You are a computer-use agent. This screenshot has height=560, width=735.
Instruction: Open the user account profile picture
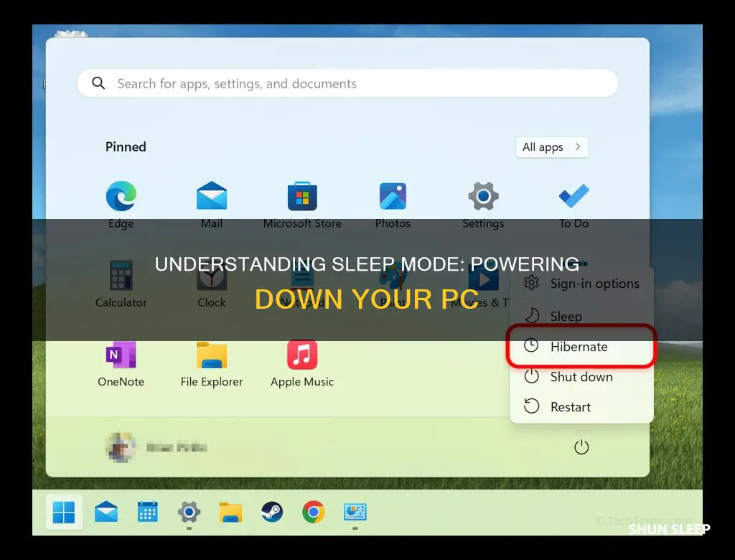point(121,447)
